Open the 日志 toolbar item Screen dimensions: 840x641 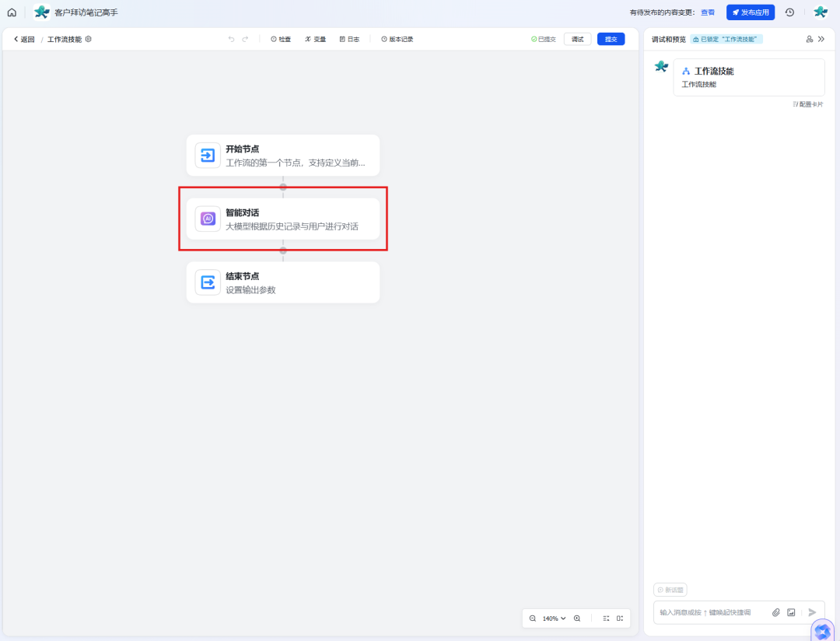349,39
